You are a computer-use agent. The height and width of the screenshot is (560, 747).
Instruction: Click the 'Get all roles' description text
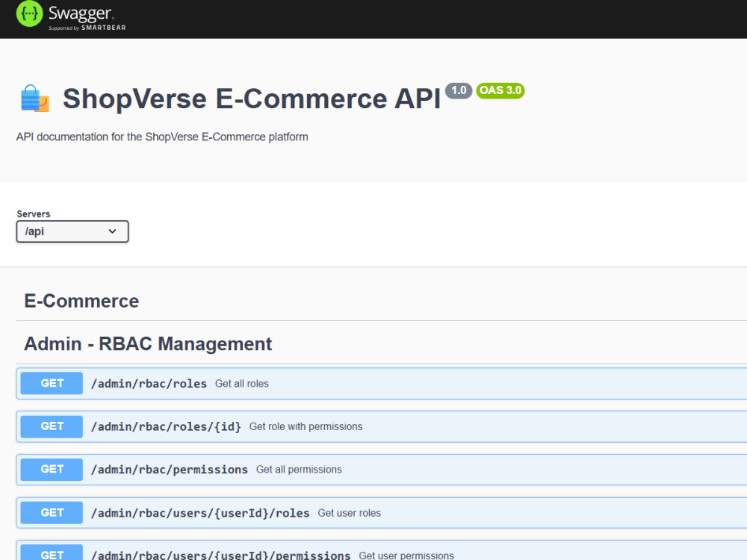pyautogui.click(x=241, y=384)
